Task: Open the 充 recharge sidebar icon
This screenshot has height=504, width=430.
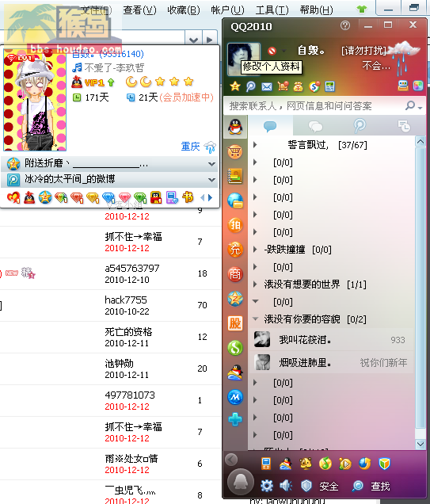Action: (x=235, y=250)
